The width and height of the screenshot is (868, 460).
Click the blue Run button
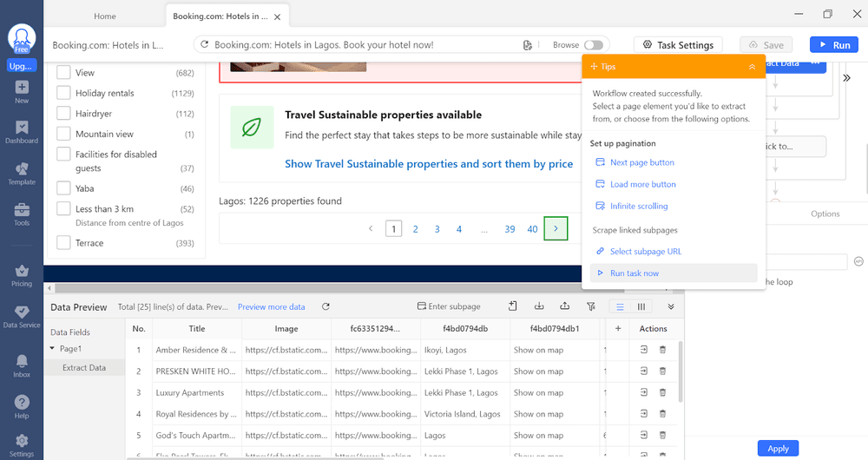click(834, 45)
